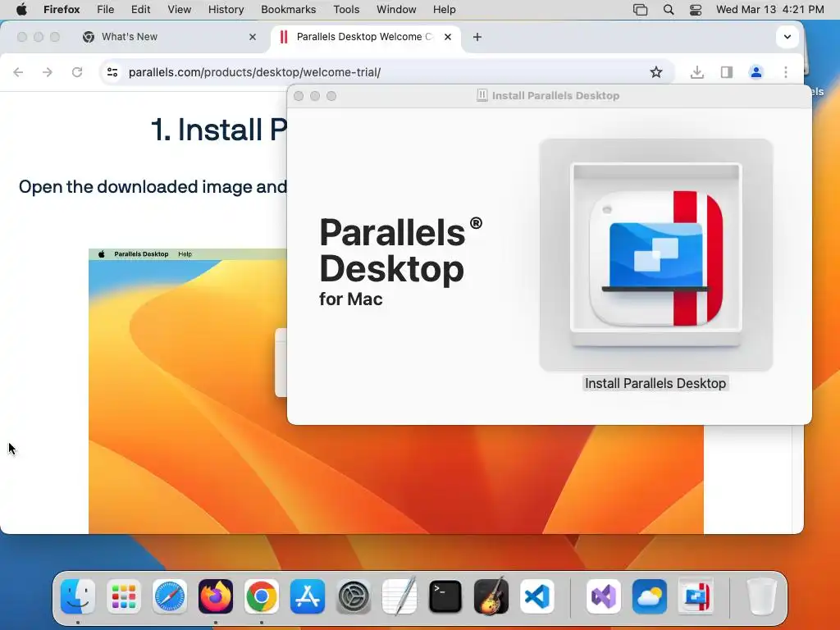Open the browser downloads icon
Viewport: 840px width, 630px height.
[697, 72]
